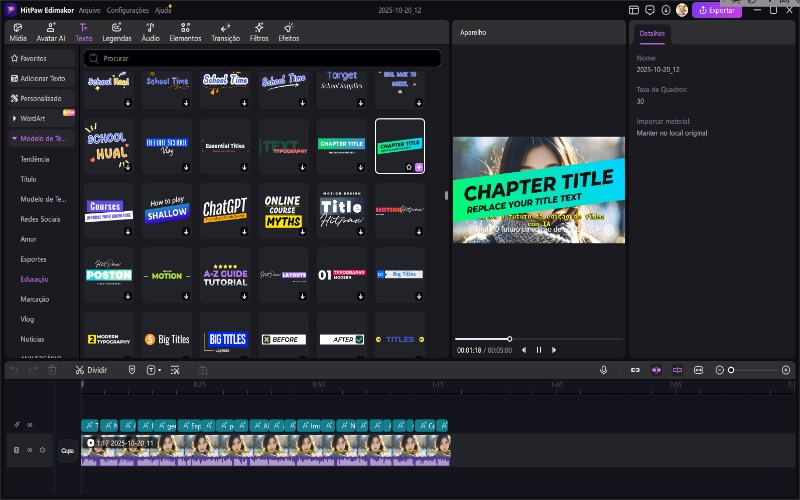
Task: Click the Exportar button
Action: pos(717,10)
